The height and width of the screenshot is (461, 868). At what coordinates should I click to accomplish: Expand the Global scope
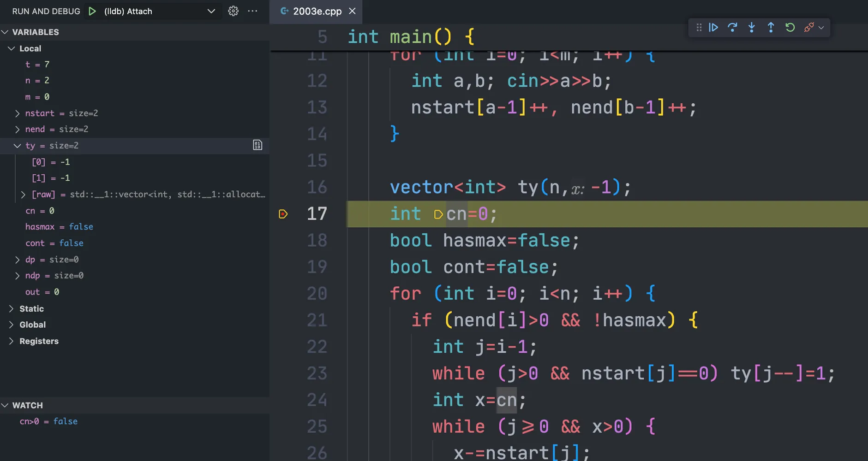(12, 325)
